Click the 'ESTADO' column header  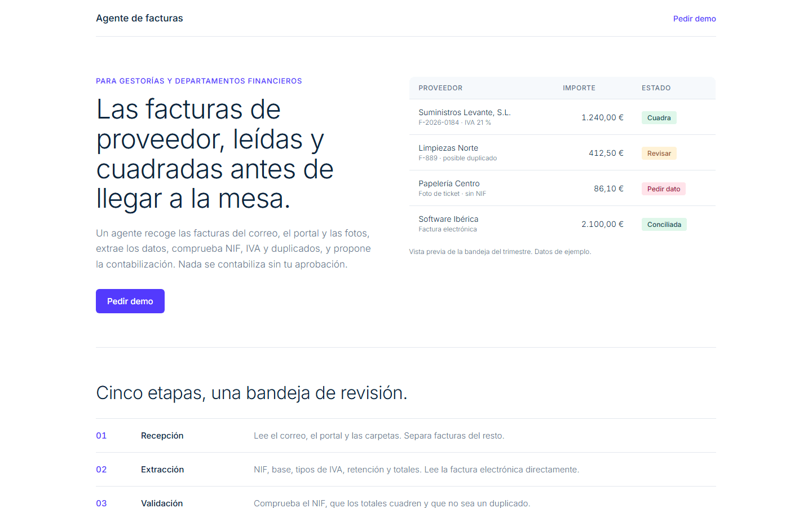(656, 88)
